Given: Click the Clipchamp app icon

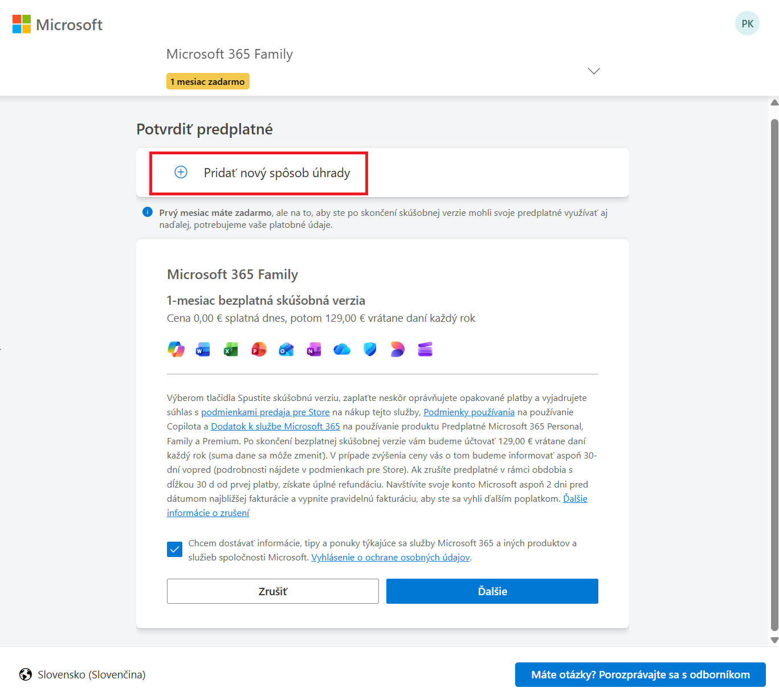Looking at the screenshot, I should click(425, 349).
